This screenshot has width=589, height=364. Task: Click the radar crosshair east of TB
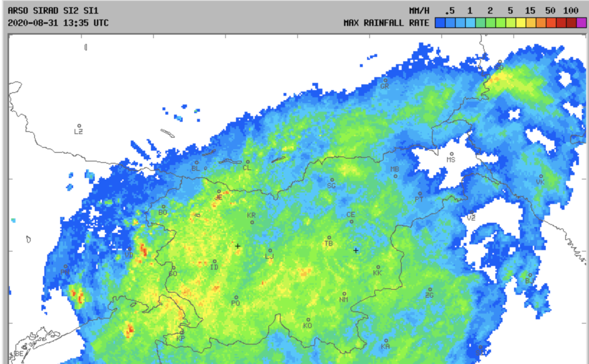point(356,250)
